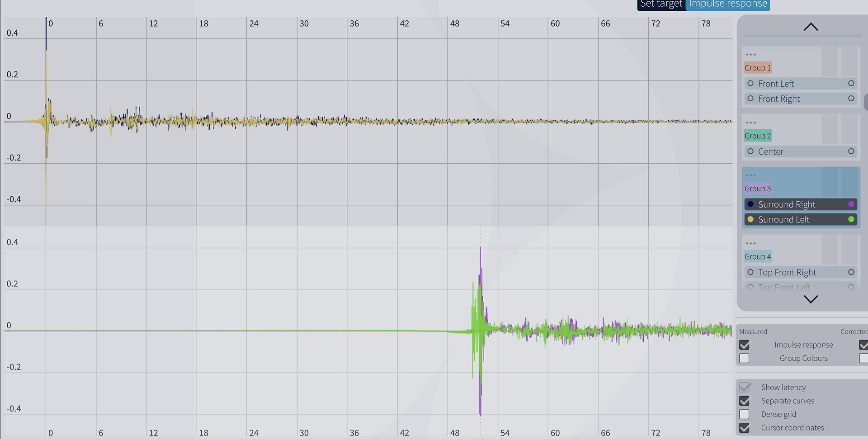Click the dark blue measured dot of Surround Right
868x439 pixels.
(x=750, y=204)
